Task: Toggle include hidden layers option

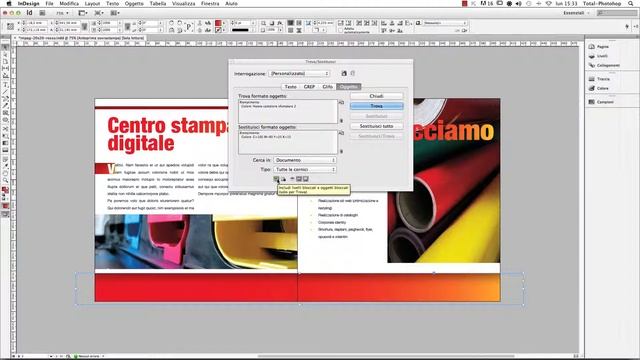Action: tap(292, 179)
